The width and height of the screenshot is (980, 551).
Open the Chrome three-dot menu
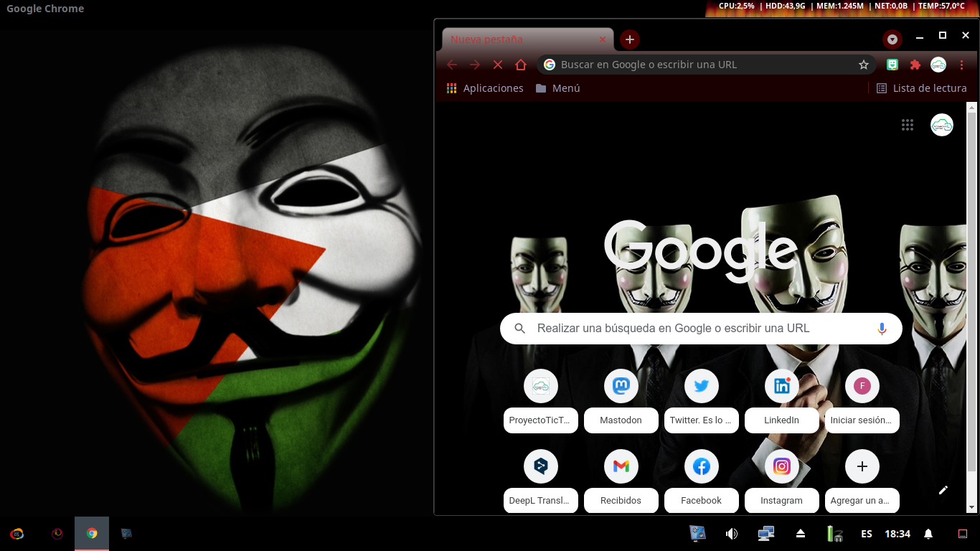coord(962,65)
